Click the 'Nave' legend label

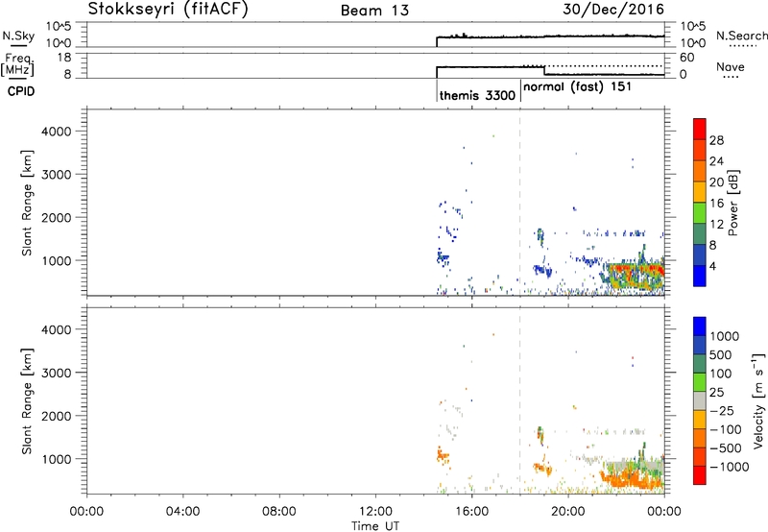click(x=731, y=66)
